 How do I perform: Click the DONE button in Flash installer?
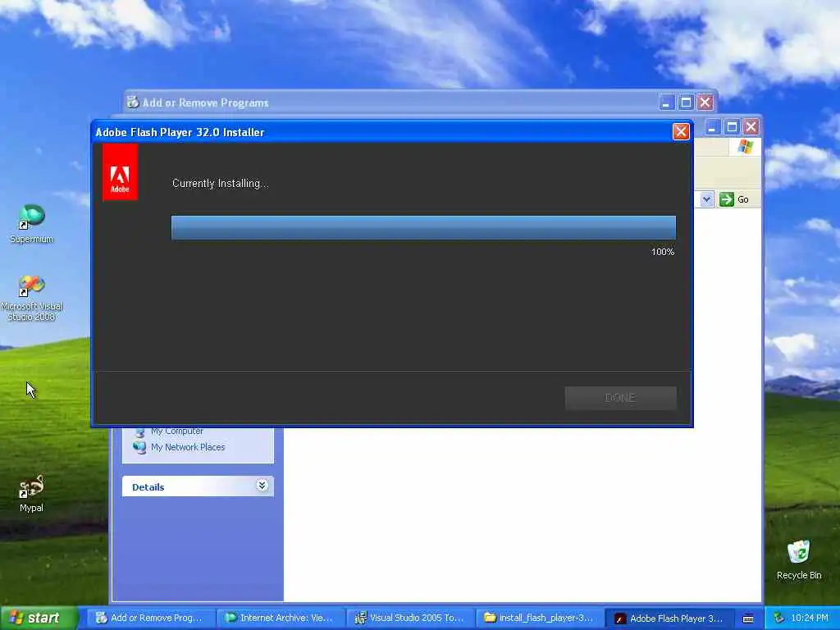pos(620,398)
